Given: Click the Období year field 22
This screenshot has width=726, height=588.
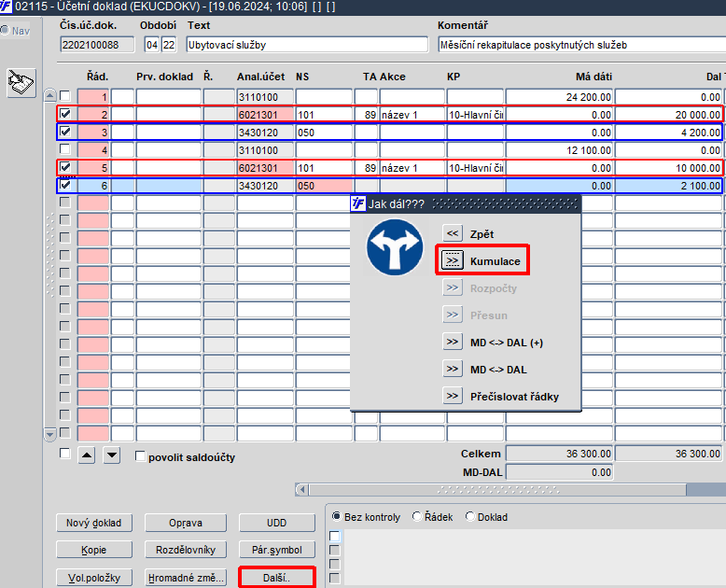Looking at the screenshot, I should 169,45.
